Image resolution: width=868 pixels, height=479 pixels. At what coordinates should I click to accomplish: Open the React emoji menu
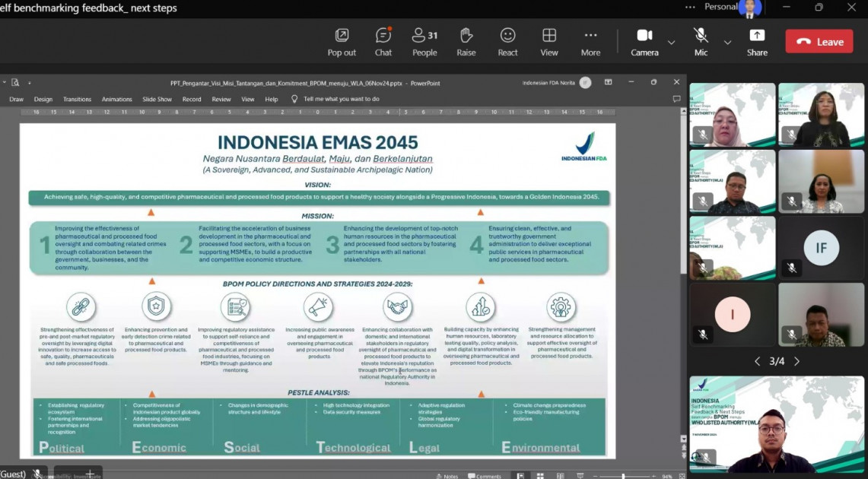click(507, 42)
